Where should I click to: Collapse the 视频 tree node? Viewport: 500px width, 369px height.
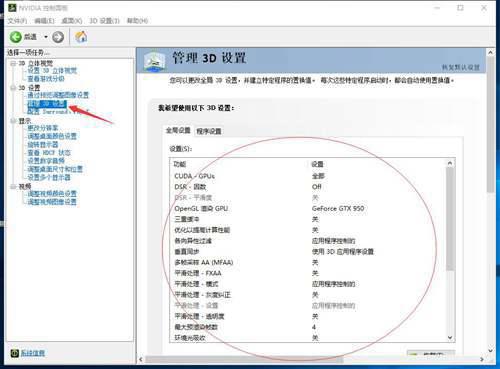point(13,186)
